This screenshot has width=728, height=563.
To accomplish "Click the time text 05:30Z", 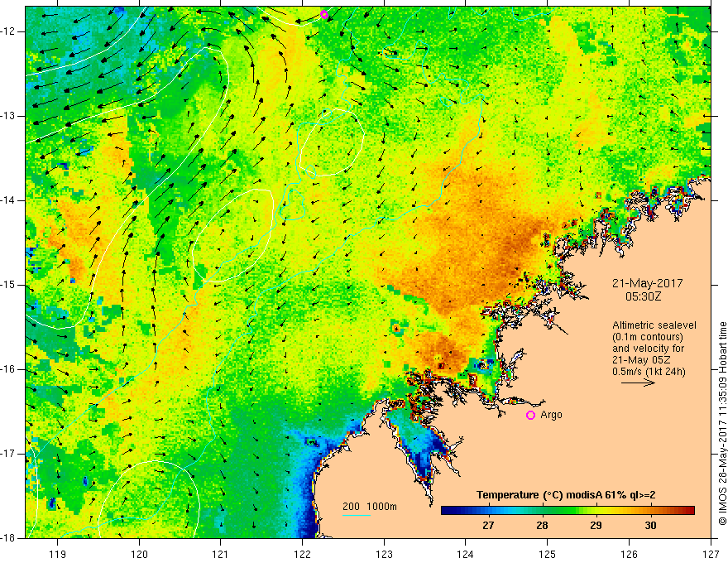I will tap(643, 296).
